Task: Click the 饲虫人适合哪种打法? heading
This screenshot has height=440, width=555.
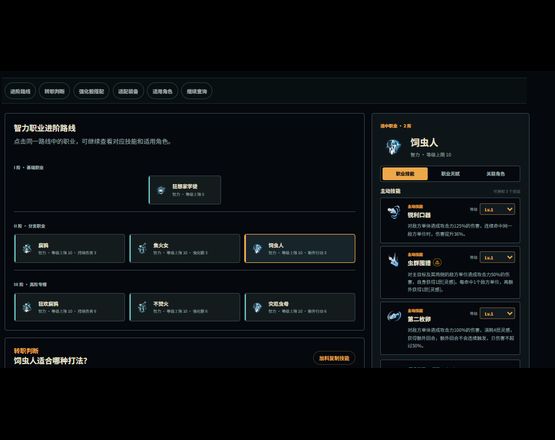Action: click(x=50, y=361)
